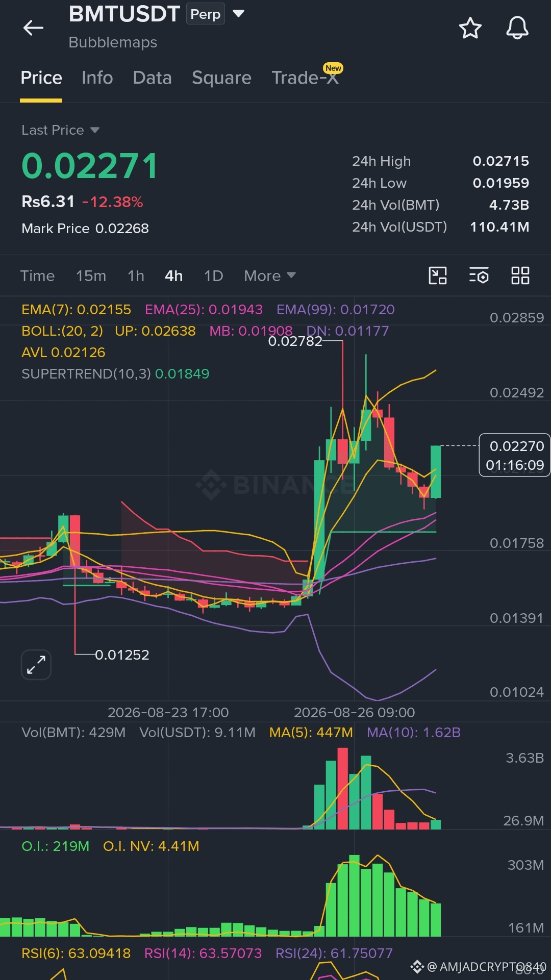The height and width of the screenshot is (980, 551).
Task: Tap the Bubblemaps project name subtitle
Action: point(113,42)
